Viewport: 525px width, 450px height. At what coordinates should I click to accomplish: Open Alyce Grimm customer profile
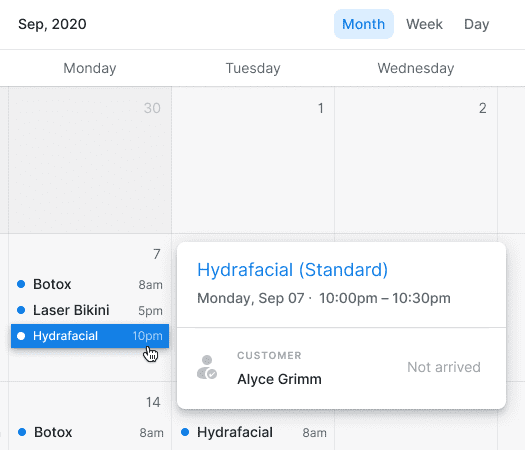pos(279,379)
